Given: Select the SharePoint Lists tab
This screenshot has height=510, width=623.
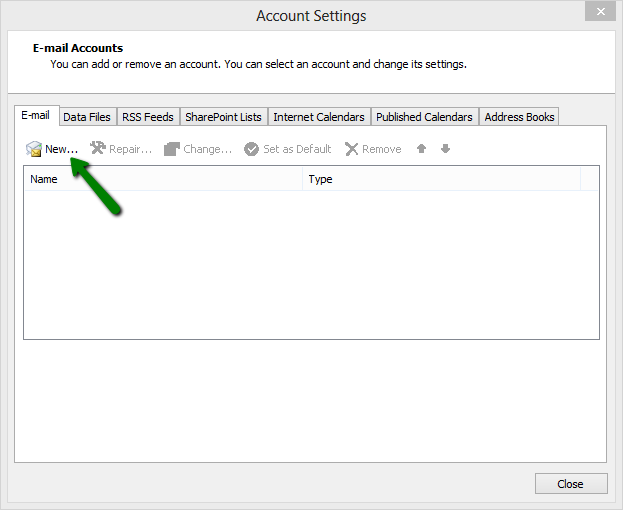Looking at the screenshot, I should point(223,117).
